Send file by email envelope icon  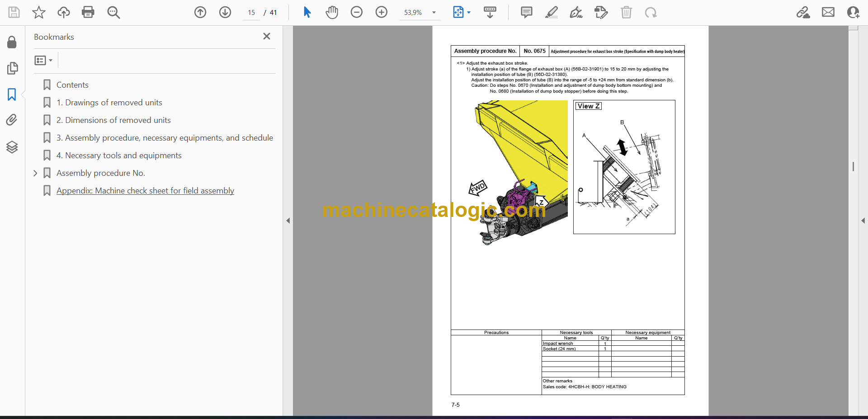tap(828, 12)
